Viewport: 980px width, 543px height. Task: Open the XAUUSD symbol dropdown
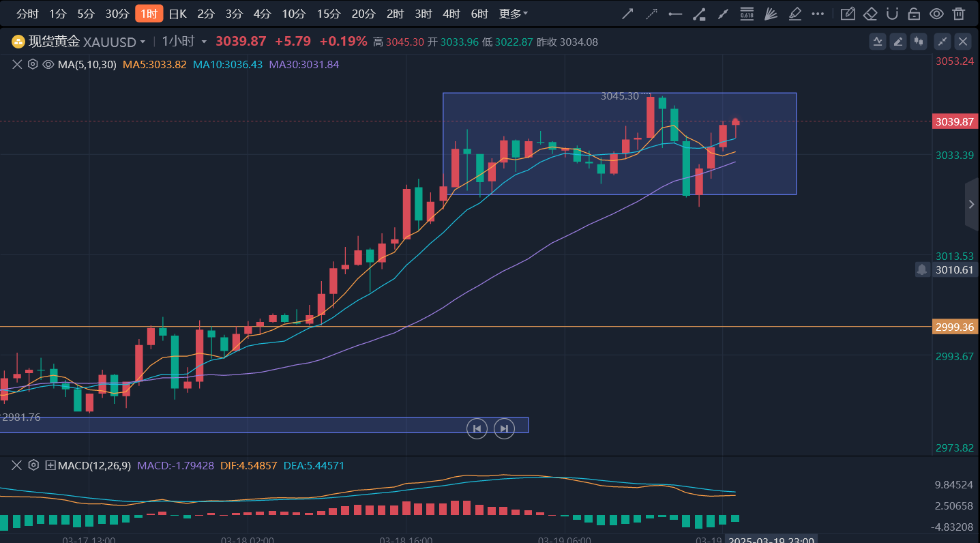[143, 42]
